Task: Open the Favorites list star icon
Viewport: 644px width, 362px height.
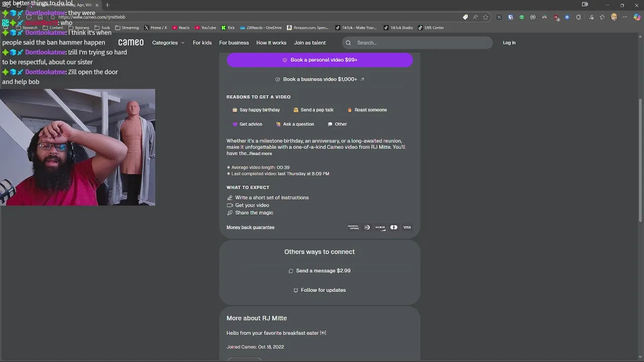Action: (602, 17)
